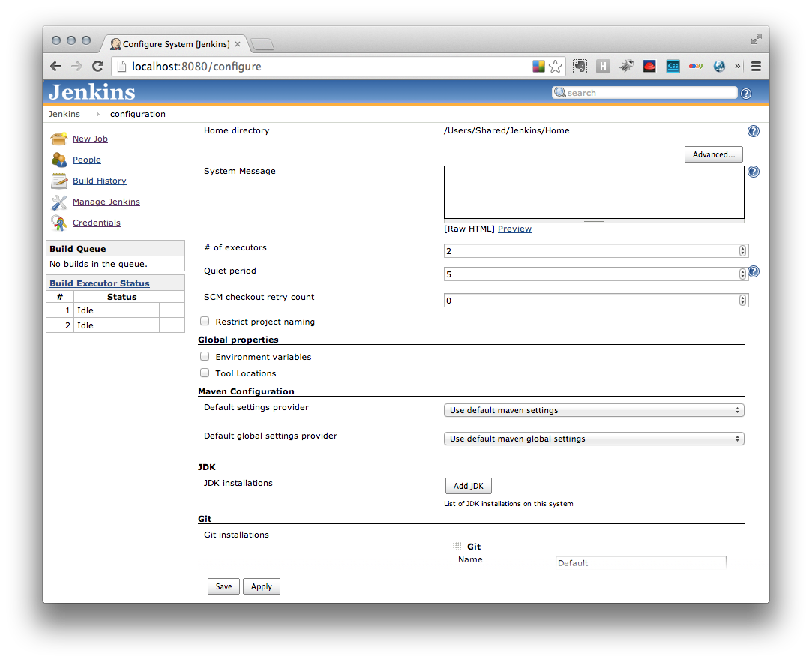This screenshot has width=812, height=662.
Task: Click the New Job box icon
Action: [x=58, y=139]
